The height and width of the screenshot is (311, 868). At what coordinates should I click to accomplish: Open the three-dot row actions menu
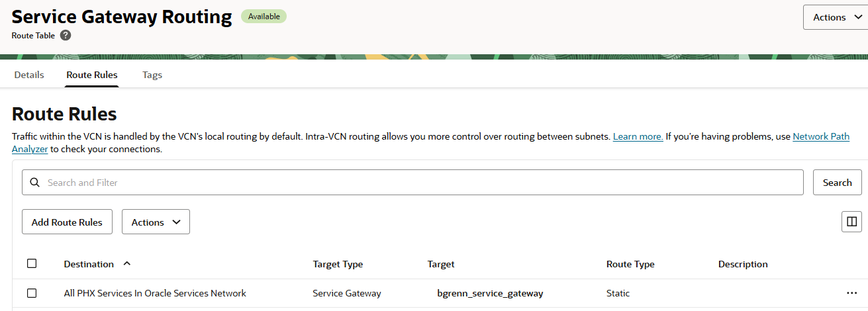coord(851,293)
